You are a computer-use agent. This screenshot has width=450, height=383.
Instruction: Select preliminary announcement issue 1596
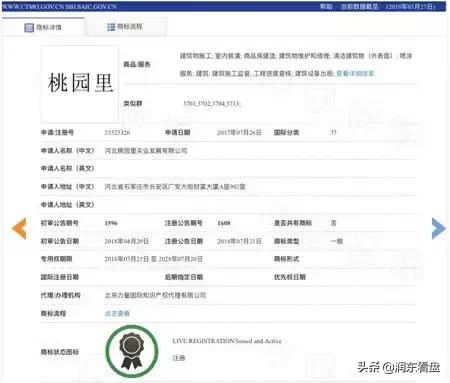click(x=111, y=223)
